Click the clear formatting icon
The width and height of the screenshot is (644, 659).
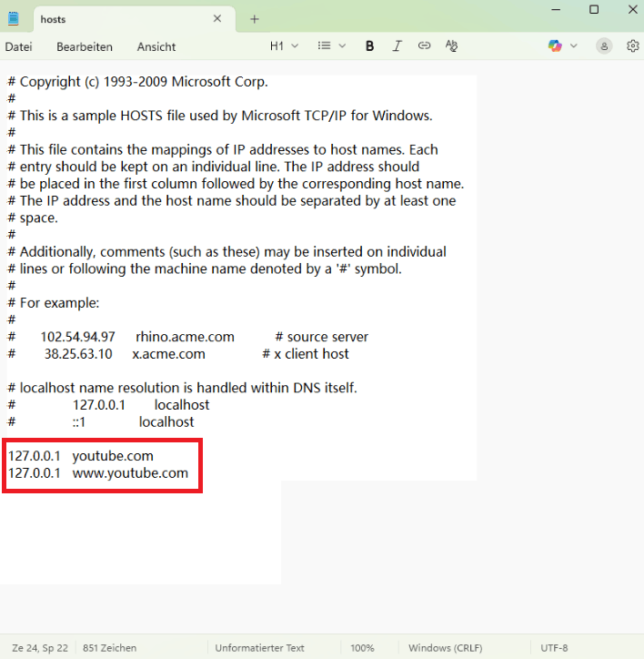[451, 46]
